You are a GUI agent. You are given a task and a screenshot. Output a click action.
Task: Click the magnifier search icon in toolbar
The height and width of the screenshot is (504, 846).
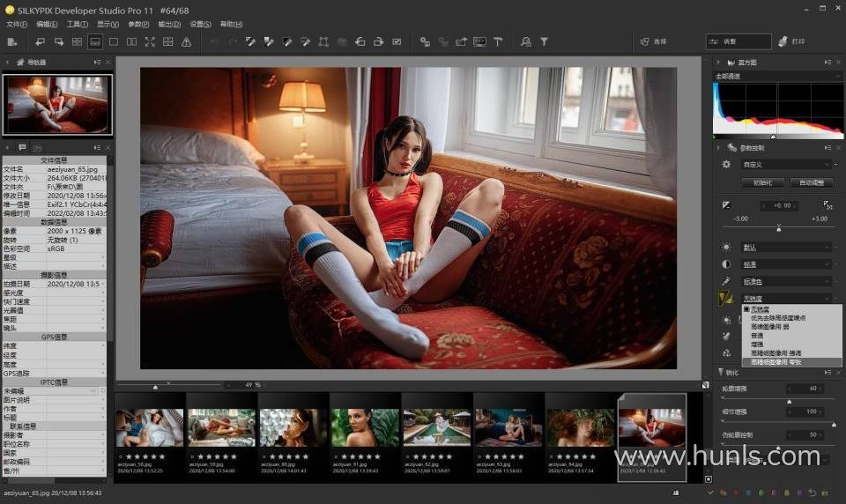coord(526,41)
